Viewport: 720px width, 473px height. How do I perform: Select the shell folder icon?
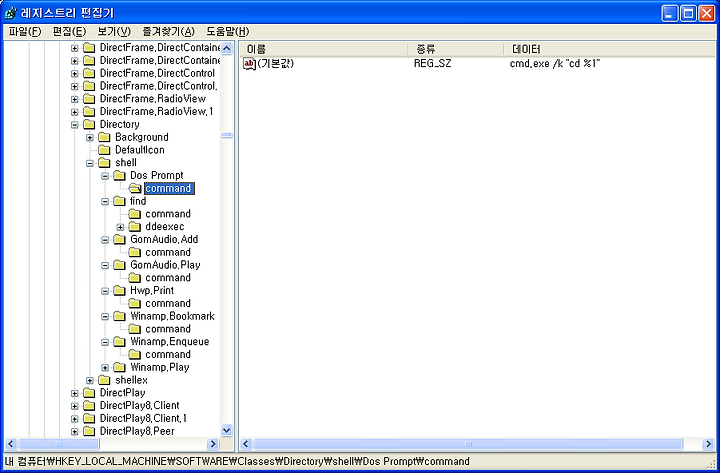[x=104, y=163]
